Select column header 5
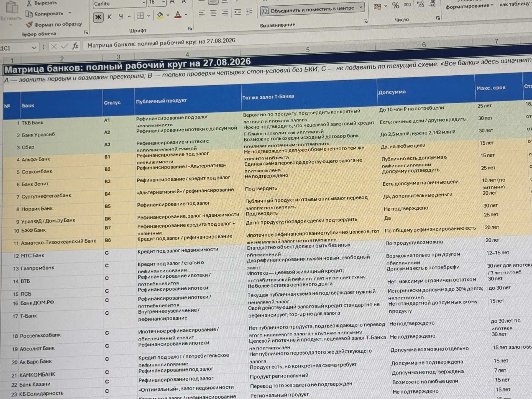This screenshot has width=532, height=399. pos(308,50)
